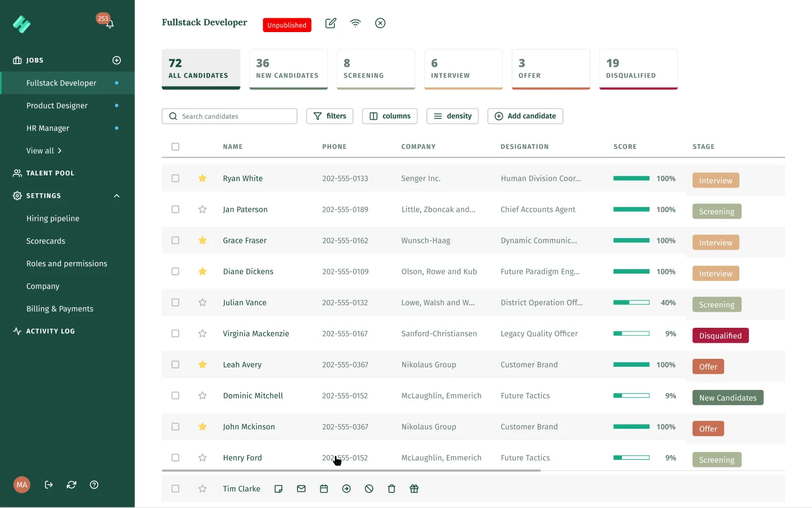The image size is (812, 508).
Task: Delete Tim Clarke with the trash icon
Action: [392, 489]
